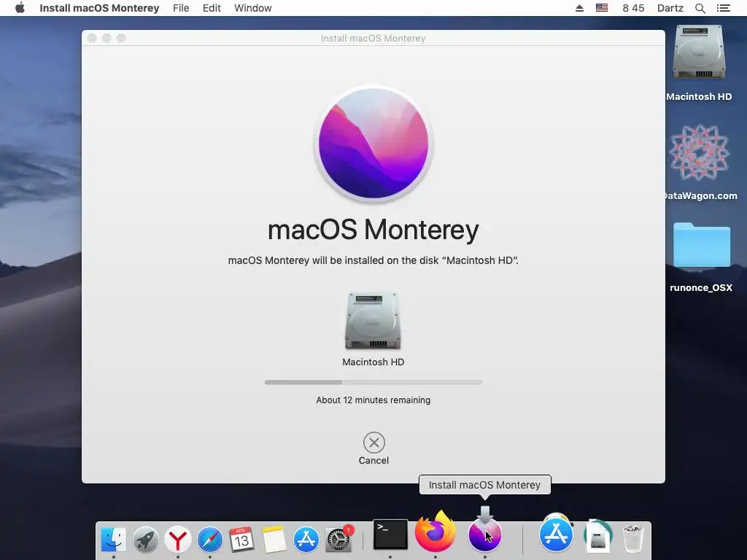Screen dimensions: 747x560
Task: Select the runonce_OSX folder on desktop
Action: (x=701, y=245)
